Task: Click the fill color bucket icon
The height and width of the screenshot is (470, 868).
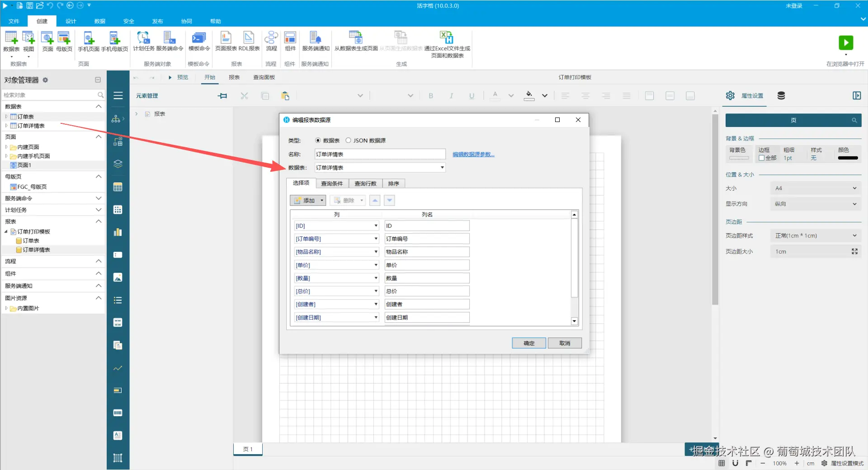Action: coord(529,95)
